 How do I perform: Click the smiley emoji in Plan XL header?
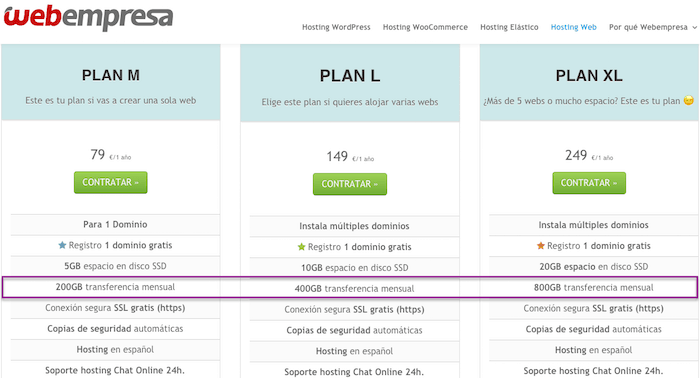tap(689, 101)
